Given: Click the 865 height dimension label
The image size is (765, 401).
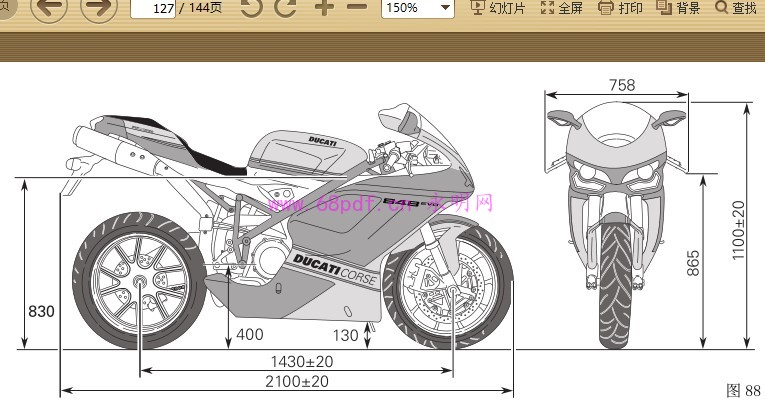Looking at the screenshot, I should click(693, 263).
